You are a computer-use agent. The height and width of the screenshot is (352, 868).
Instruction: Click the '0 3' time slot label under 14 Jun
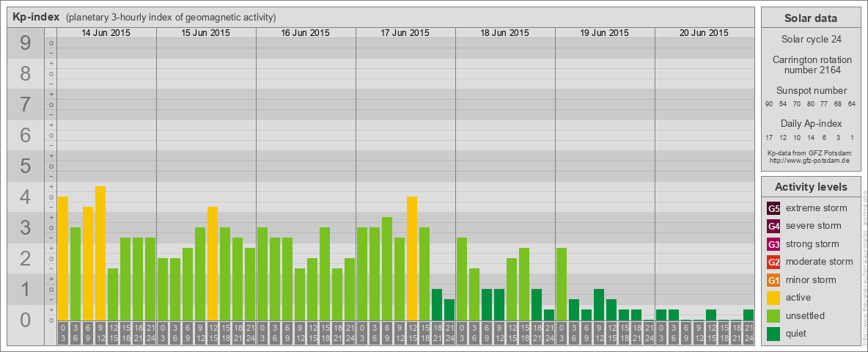click(x=63, y=333)
